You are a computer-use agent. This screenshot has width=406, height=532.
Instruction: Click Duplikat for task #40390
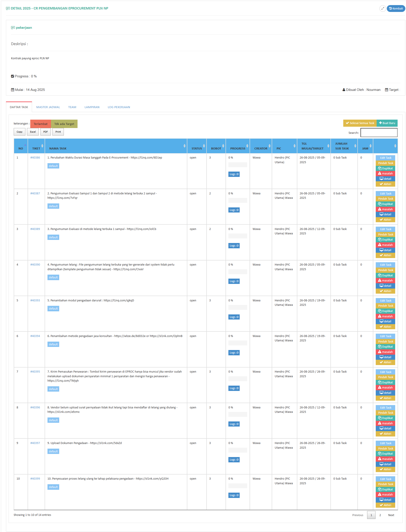coord(385,275)
